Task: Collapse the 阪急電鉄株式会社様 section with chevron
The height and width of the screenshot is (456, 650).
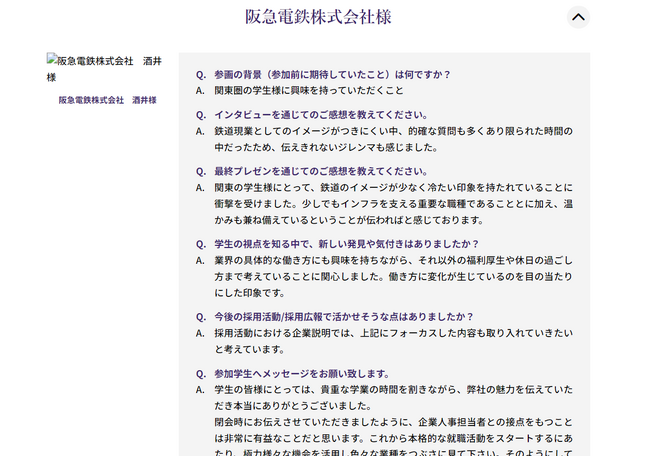Action: click(x=578, y=17)
